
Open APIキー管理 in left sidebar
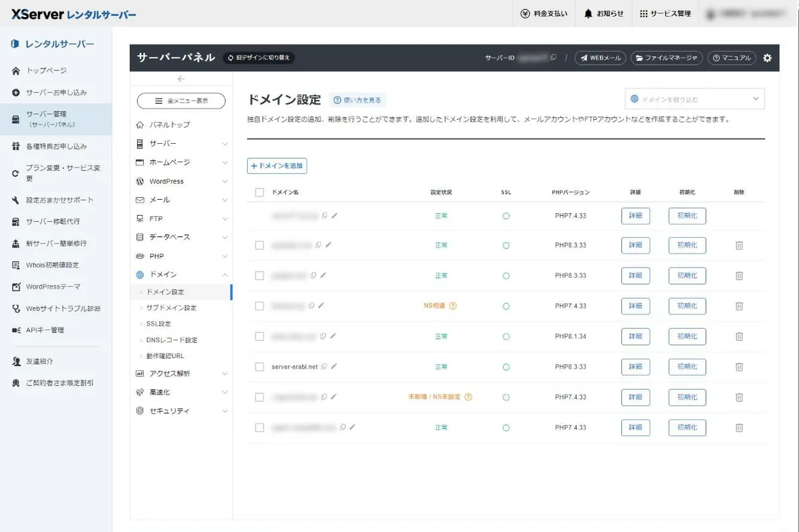(45, 330)
